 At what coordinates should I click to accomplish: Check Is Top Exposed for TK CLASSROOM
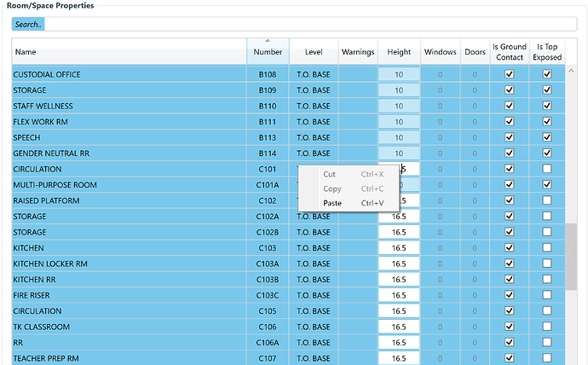tap(547, 327)
